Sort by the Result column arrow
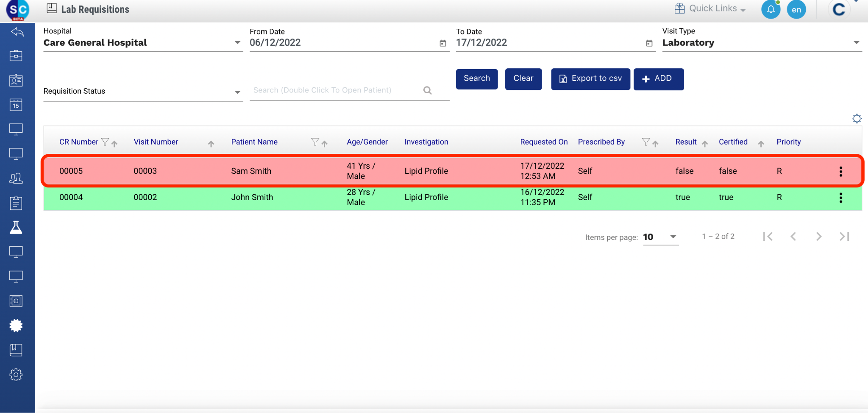The width and height of the screenshot is (868, 413). tap(705, 144)
